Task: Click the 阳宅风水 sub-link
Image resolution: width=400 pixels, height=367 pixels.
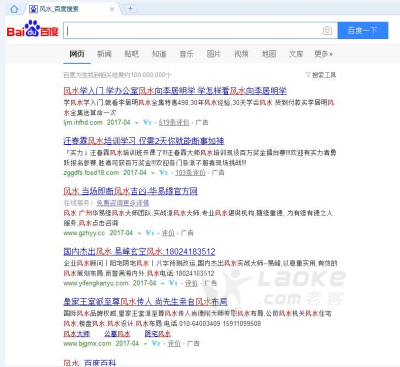Action: click(158, 334)
